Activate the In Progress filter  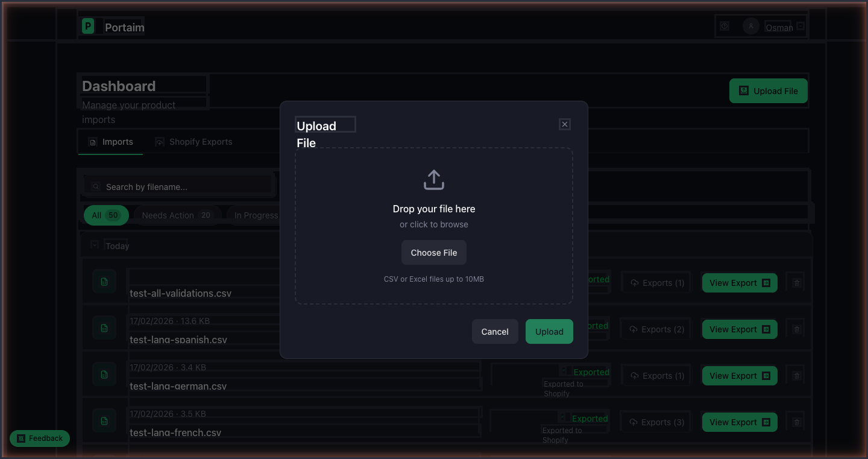256,215
